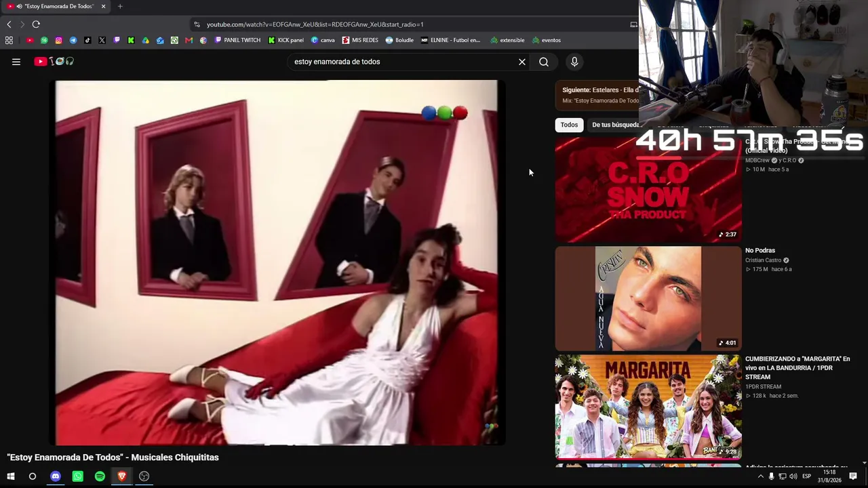Open Cortana search circle on taskbar
This screenshot has height=488, width=868.
coord(33,476)
